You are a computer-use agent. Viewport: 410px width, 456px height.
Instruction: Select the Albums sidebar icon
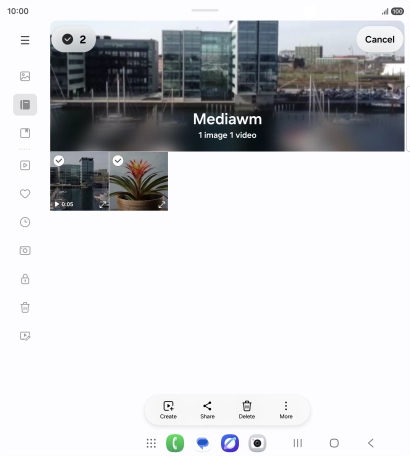(x=25, y=105)
